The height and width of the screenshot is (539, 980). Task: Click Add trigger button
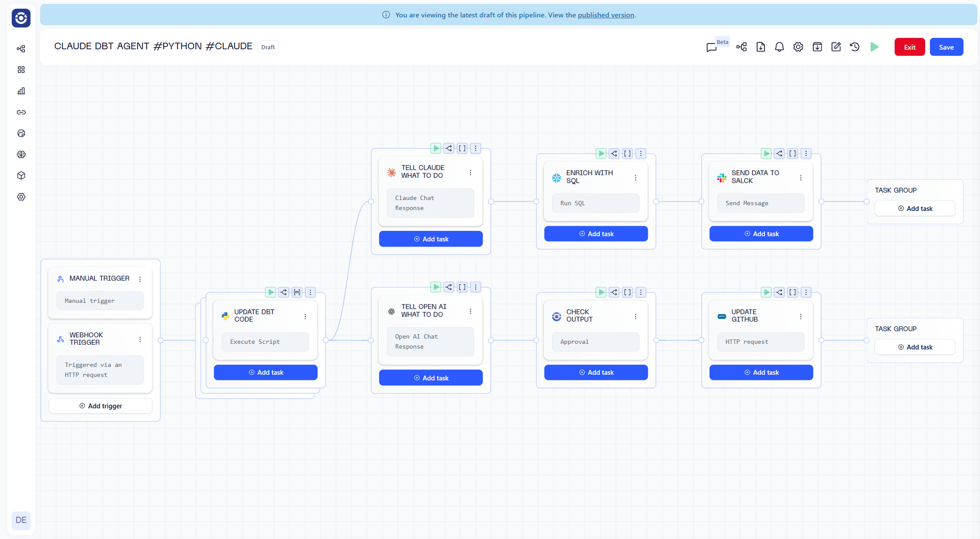(101, 406)
